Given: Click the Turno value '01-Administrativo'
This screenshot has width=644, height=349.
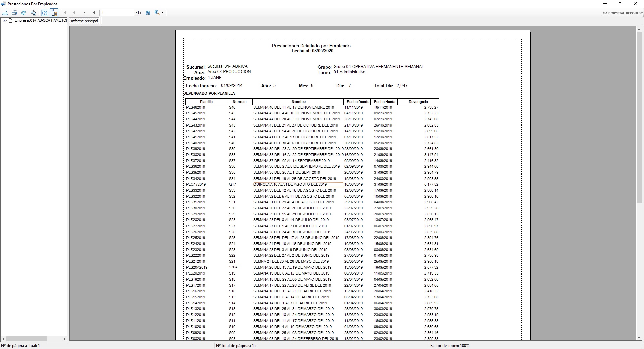Looking at the screenshot, I should click(x=350, y=72).
